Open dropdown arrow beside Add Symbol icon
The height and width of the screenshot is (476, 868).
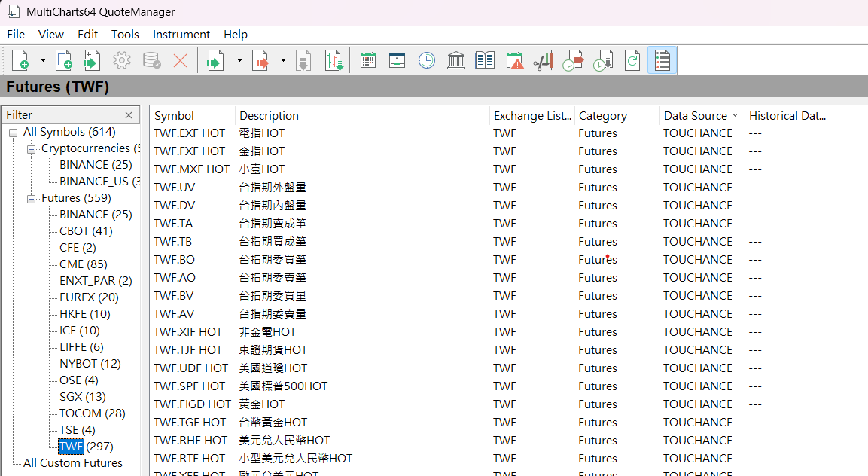click(43, 60)
